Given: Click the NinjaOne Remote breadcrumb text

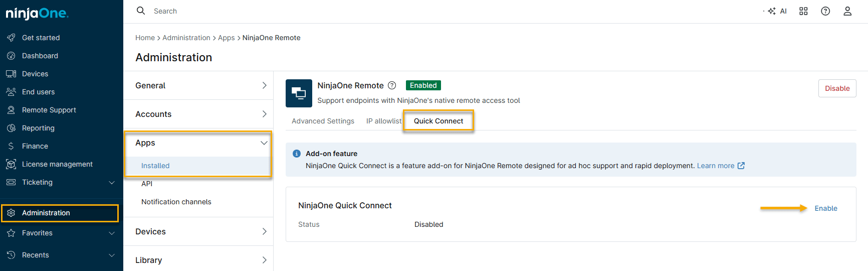Looking at the screenshot, I should coord(271,38).
